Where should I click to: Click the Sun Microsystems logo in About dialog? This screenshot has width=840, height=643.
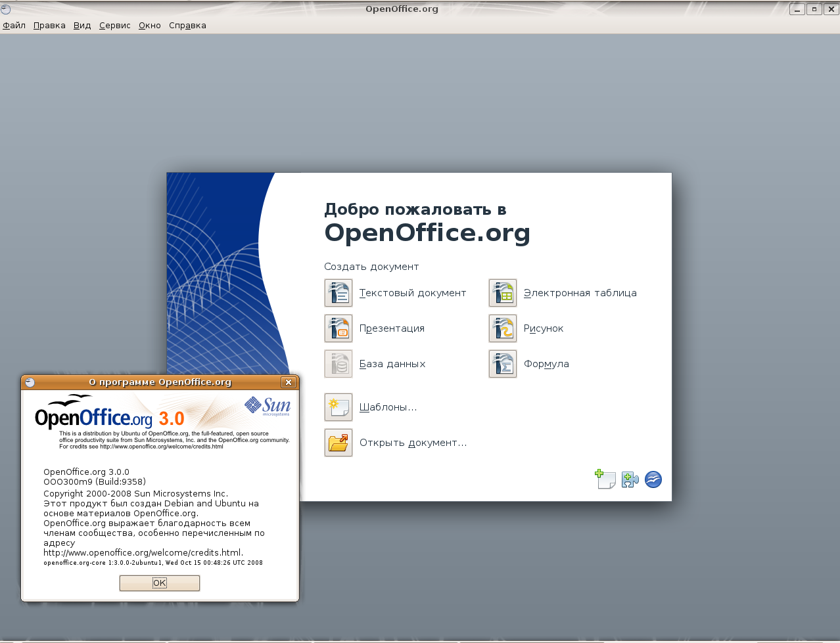(x=268, y=406)
